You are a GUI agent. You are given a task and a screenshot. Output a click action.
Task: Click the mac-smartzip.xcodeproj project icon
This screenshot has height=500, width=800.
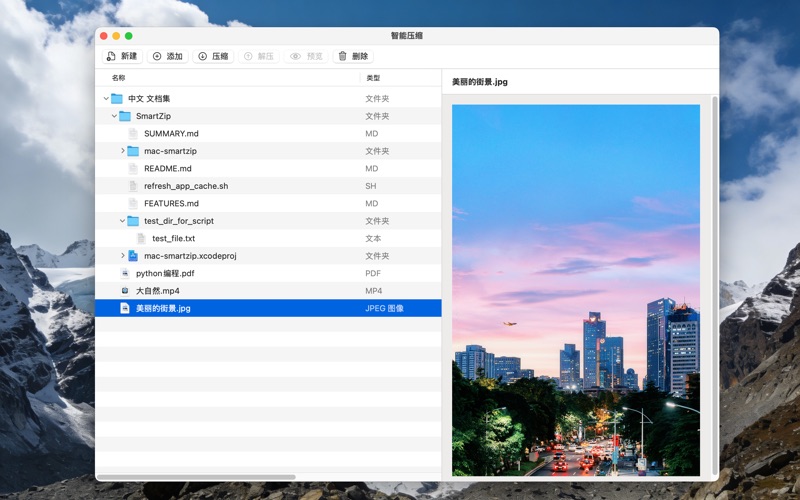point(133,256)
